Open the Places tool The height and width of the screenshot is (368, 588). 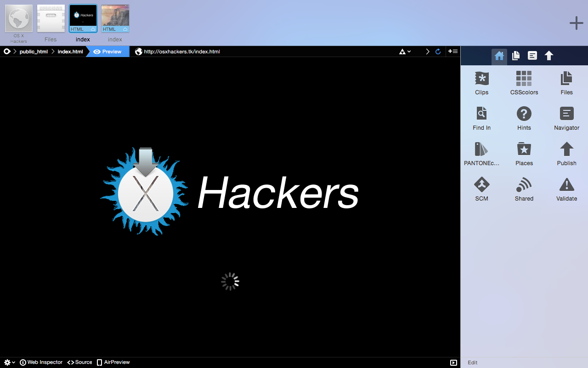524,154
